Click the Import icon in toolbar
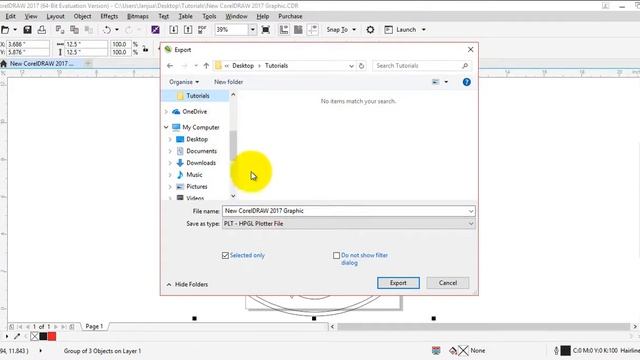Viewport: 640px width, 360px height. pyautogui.click(x=173, y=30)
